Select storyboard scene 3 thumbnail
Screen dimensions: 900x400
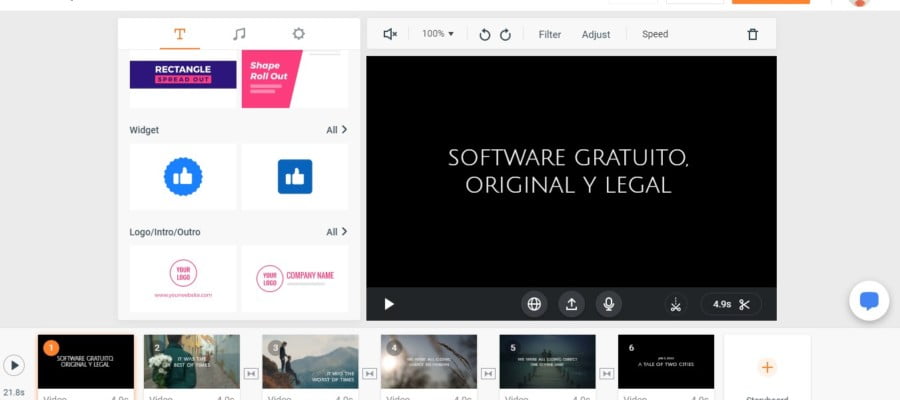[311, 362]
